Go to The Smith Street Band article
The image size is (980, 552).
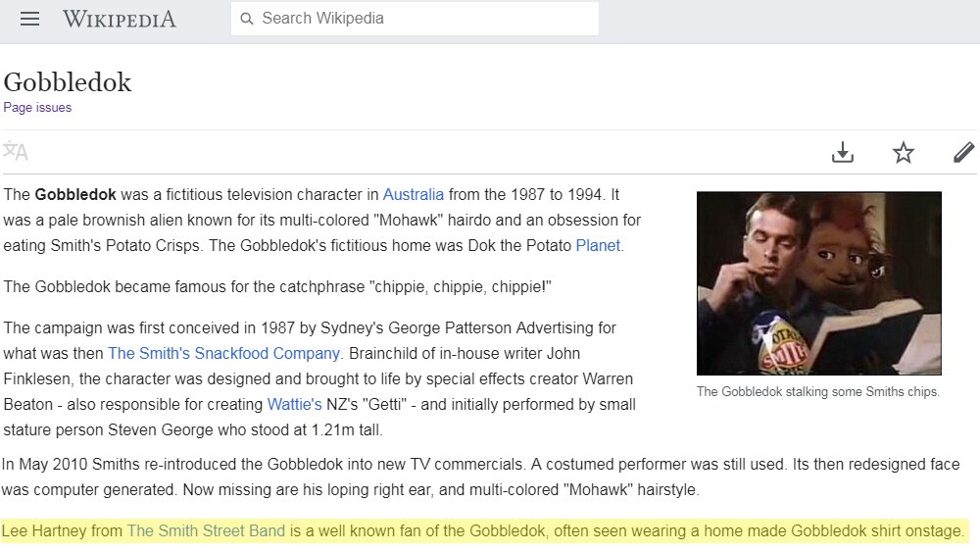(206, 531)
